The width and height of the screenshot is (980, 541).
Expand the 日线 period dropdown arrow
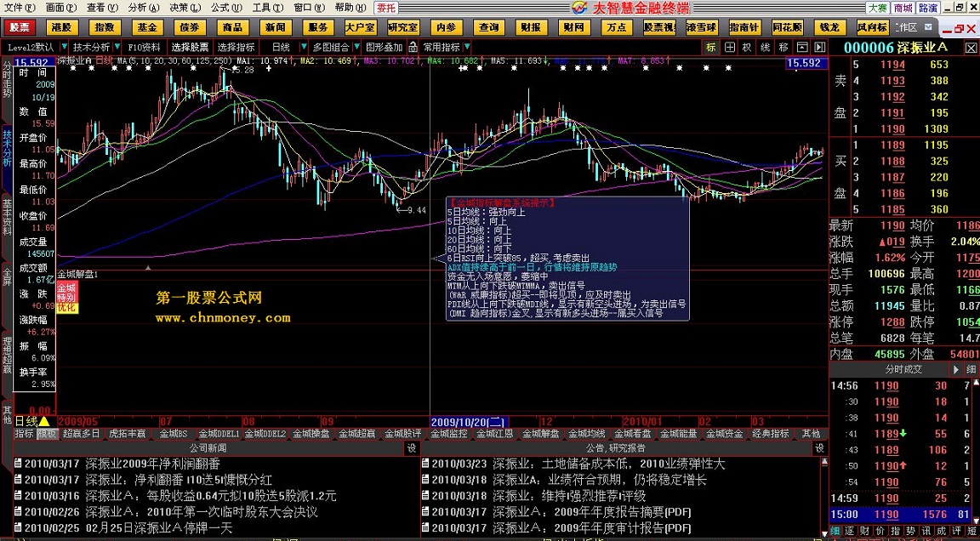tap(304, 47)
